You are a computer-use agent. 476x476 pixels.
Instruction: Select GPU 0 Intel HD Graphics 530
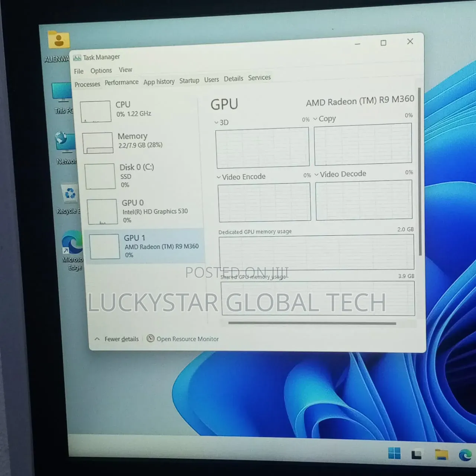point(144,211)
